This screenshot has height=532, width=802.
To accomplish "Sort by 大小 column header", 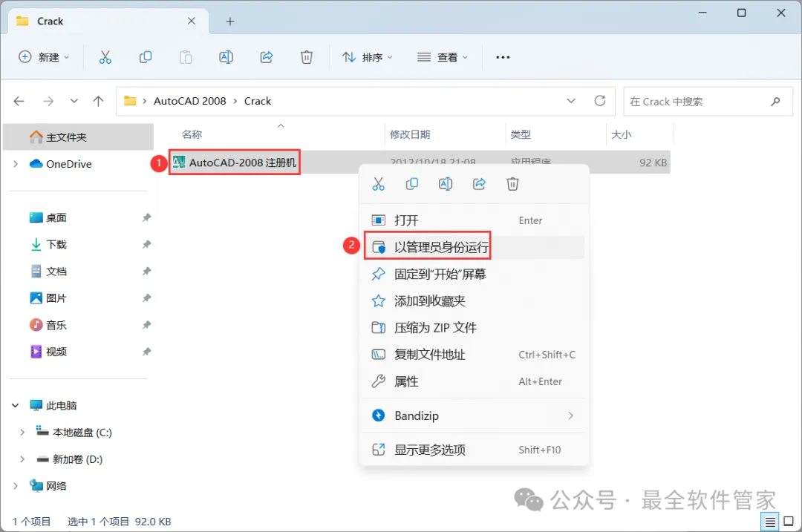I will (x=621, y=134).
